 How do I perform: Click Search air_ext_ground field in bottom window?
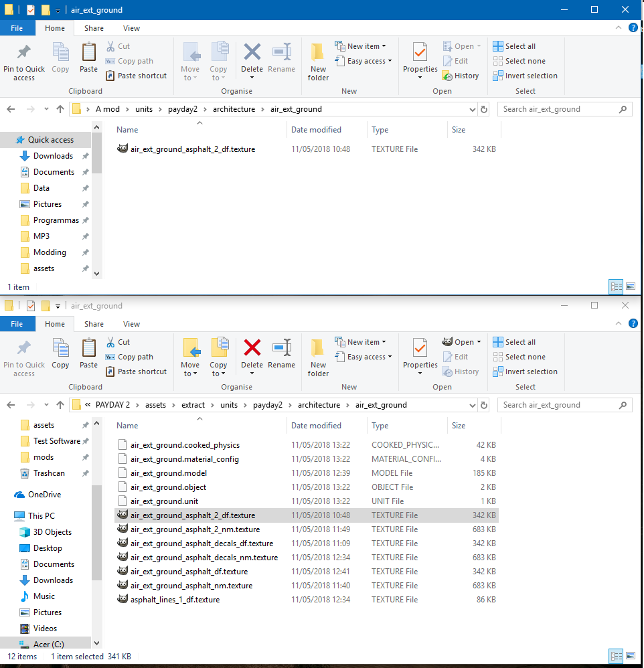[564, 405]
